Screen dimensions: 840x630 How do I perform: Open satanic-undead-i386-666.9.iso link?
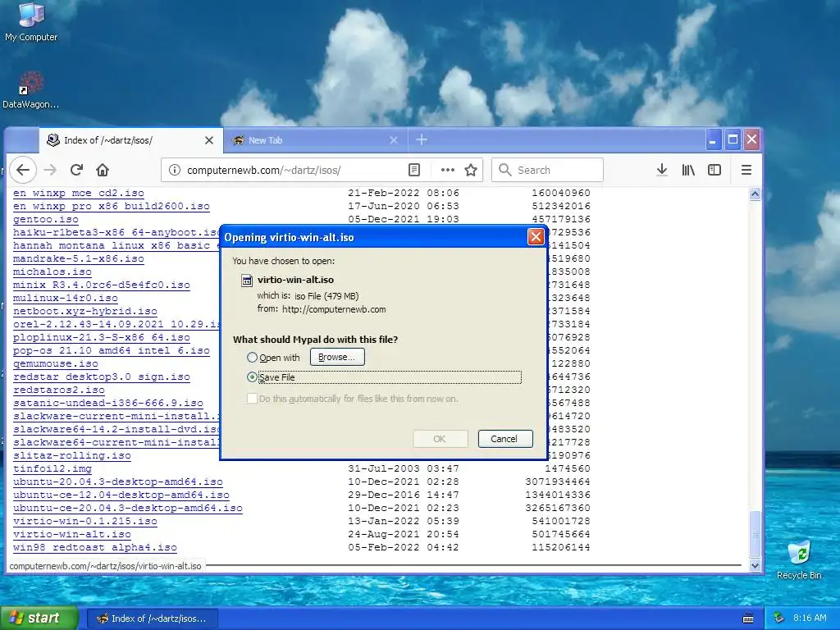[x=108, y=403]
